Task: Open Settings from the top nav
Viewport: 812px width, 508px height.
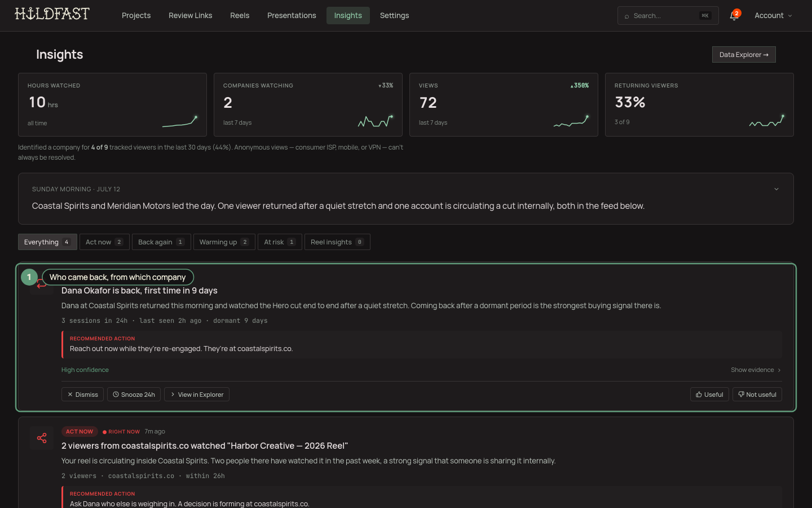Action: click(394, 16)
